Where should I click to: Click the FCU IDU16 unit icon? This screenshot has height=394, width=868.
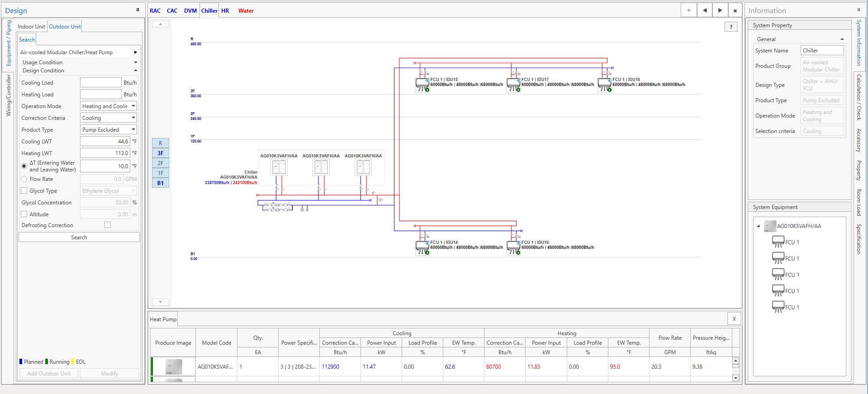click(x=513, y=247)
